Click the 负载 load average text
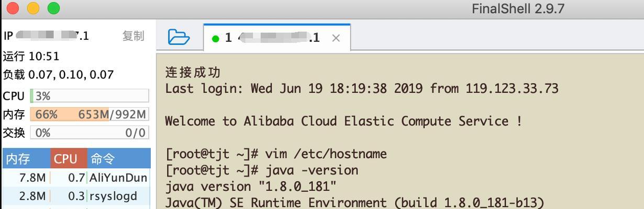644x209 pixels. (x=58, y=75)
